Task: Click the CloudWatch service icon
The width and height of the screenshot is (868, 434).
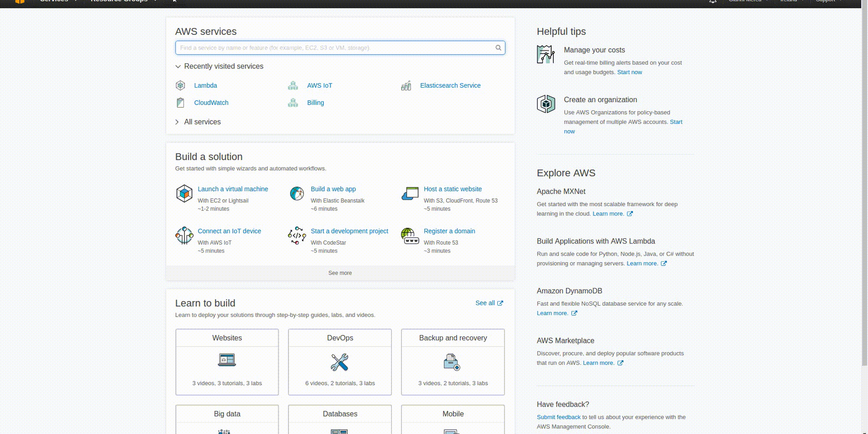Action: [x=181, y=103]
